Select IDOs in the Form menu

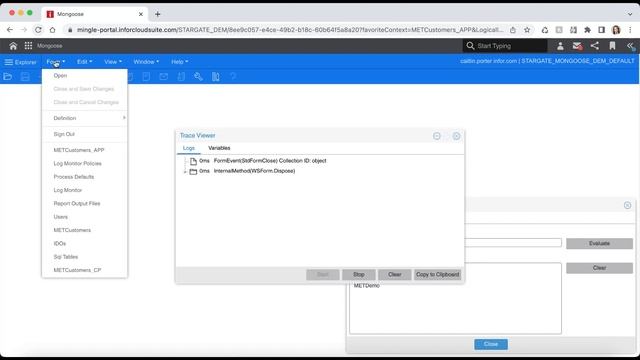tap(60, 243)
